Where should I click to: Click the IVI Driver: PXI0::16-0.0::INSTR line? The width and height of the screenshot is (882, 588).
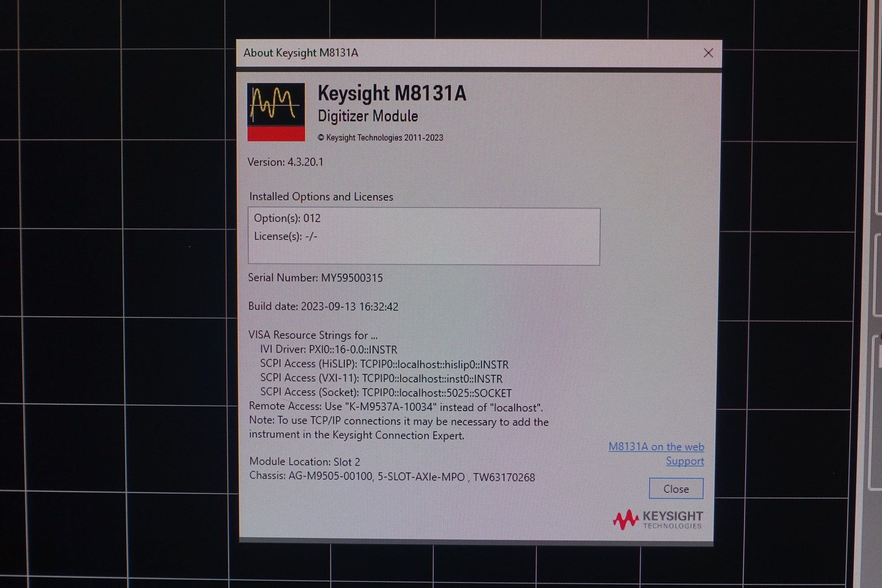pos(329,349)
